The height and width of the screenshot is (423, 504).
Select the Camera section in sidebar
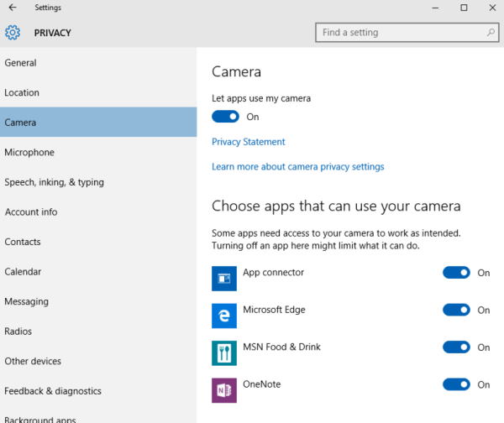click(98, 123)
